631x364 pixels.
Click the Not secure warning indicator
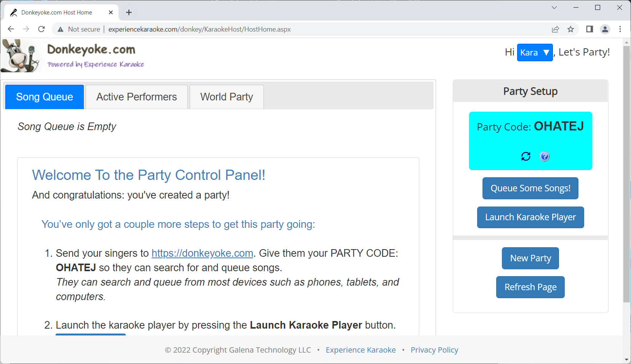(x=78, y=29)
